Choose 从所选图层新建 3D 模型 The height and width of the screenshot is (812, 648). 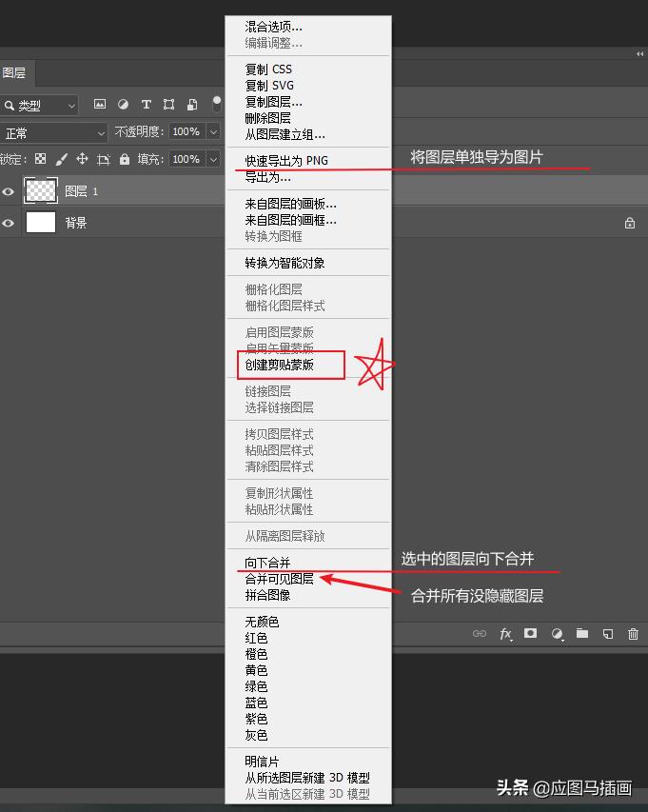click(x=307, y=778)
